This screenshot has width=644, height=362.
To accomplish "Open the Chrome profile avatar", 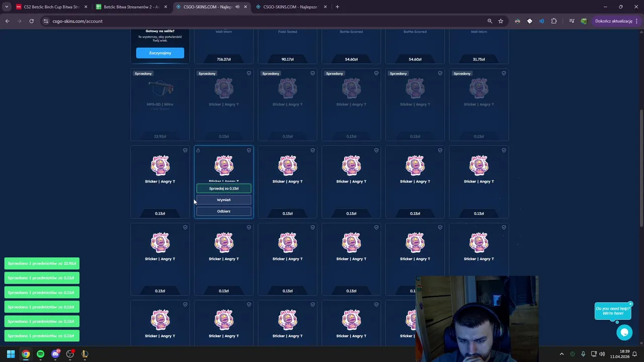I will pos(584,21).
